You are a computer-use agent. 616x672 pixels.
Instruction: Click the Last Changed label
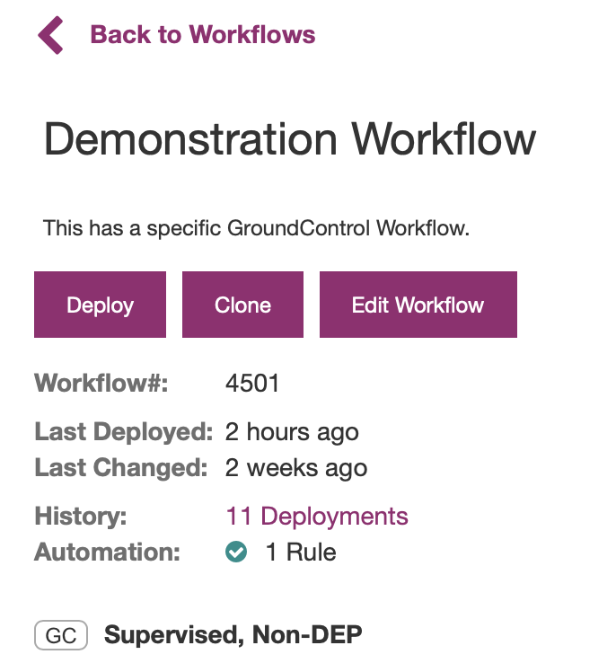click(121, 468)
